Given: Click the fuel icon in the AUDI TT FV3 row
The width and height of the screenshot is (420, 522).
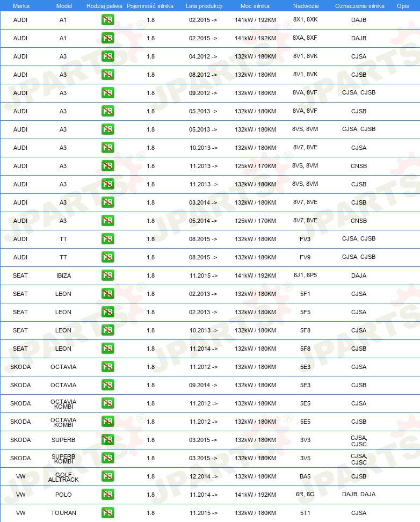Looking at the screenshot, I should [x=107, y=239].
